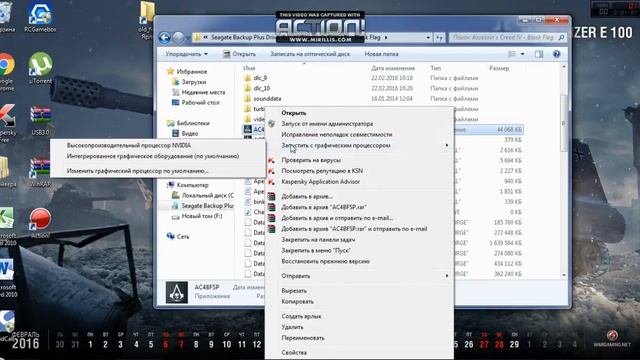Click the Новая папка button

click(x=381, y=54)
